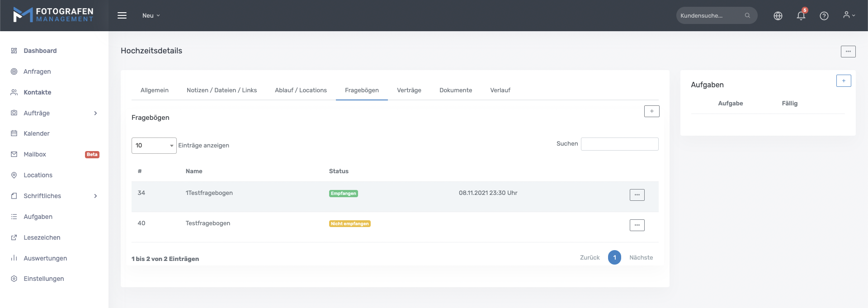Open the entries-per-page dropdown showing 10
868x308 pixels.
pos(154,146)
